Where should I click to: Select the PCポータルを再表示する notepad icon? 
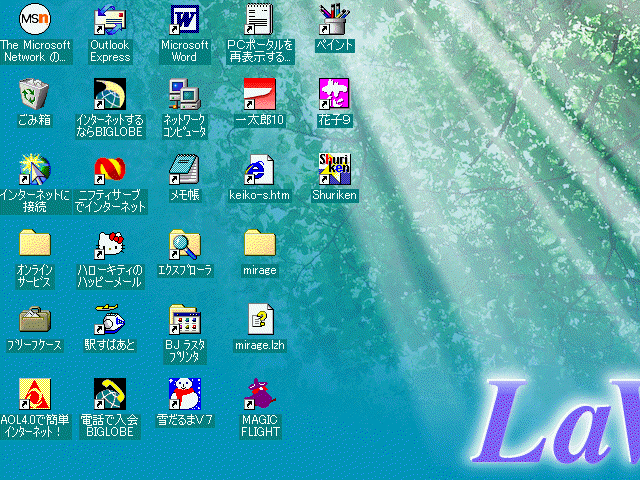coord(260,19)
